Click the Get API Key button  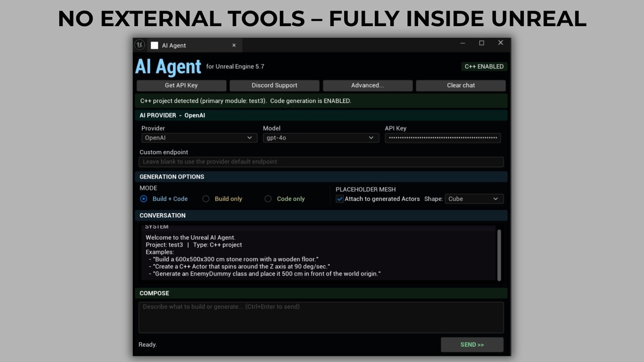point(181,85)
